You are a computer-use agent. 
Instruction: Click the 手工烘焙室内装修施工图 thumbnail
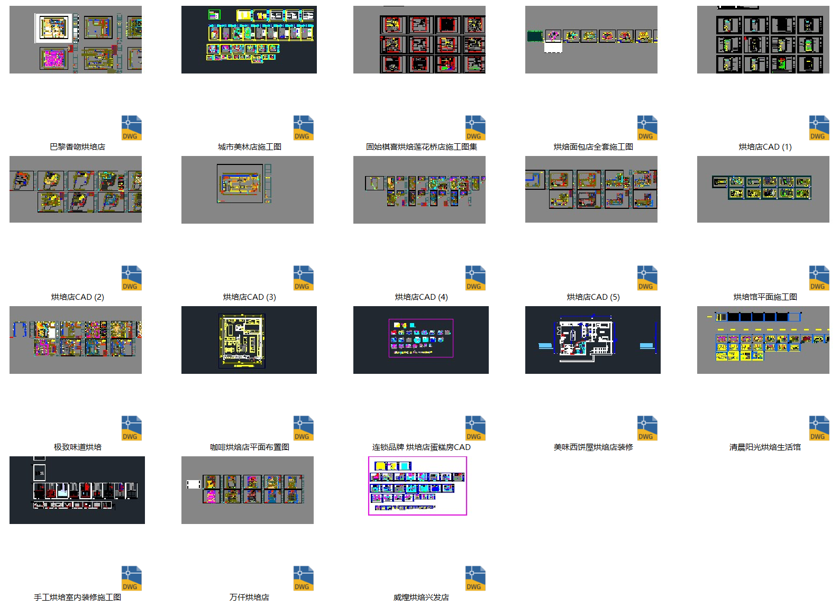[x=77, y=490]
